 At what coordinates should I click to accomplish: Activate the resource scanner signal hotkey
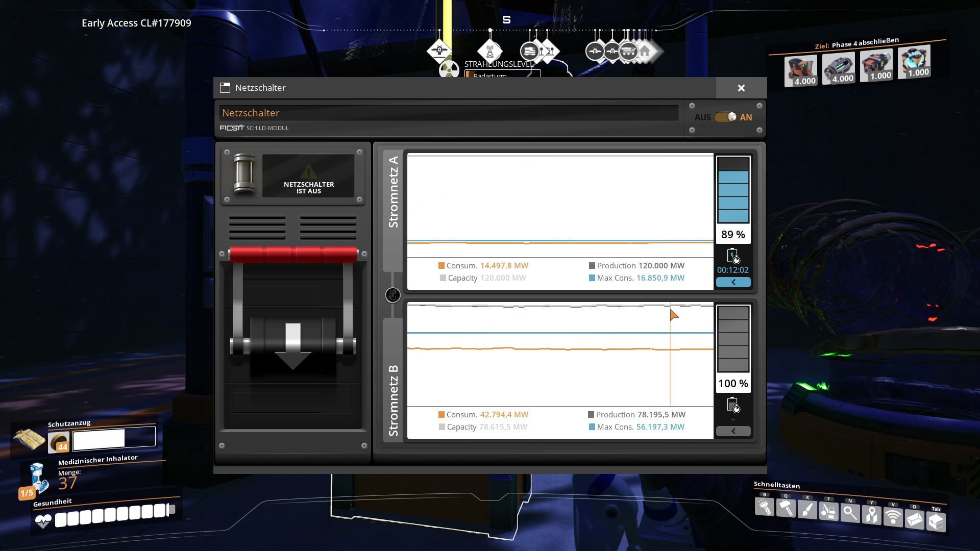click(893, 517)
